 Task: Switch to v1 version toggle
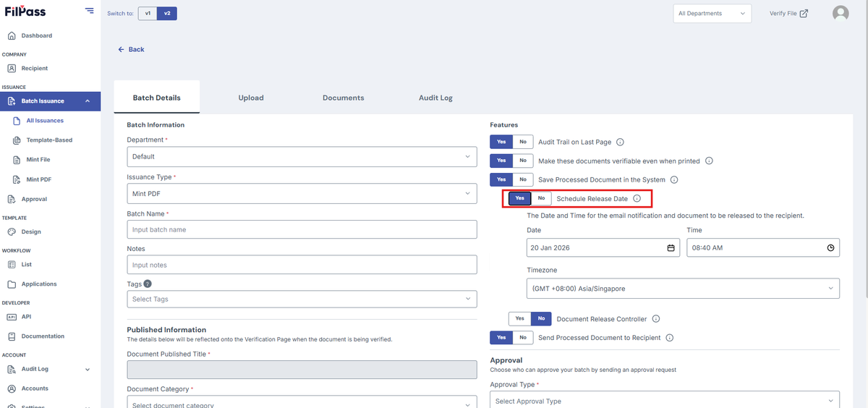[148, 13]
